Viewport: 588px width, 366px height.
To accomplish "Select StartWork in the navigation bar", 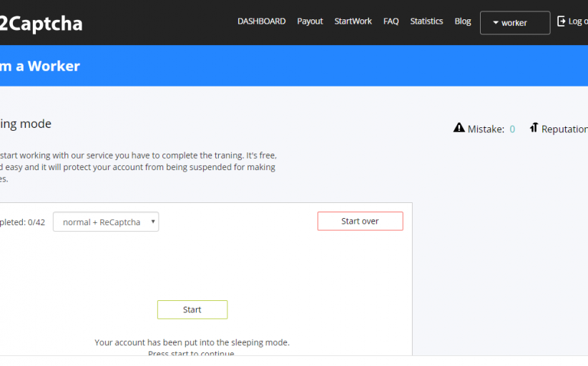I will pyautogui.click(x=353, y=21).
